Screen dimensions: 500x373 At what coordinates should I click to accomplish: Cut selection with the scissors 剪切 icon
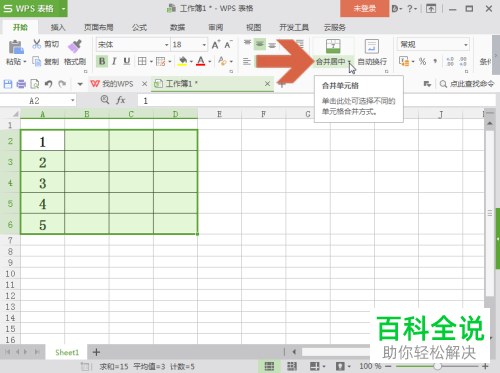(36, 44)
